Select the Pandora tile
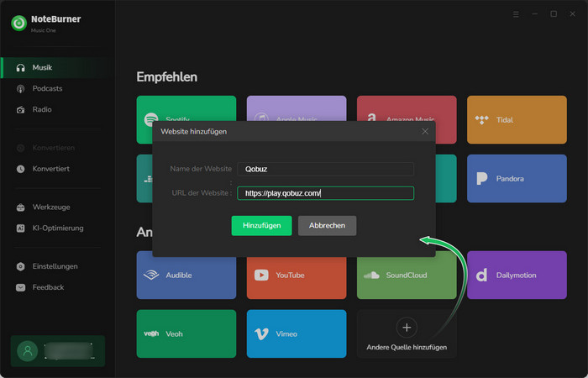588x378 pixels. pos(517,178)
